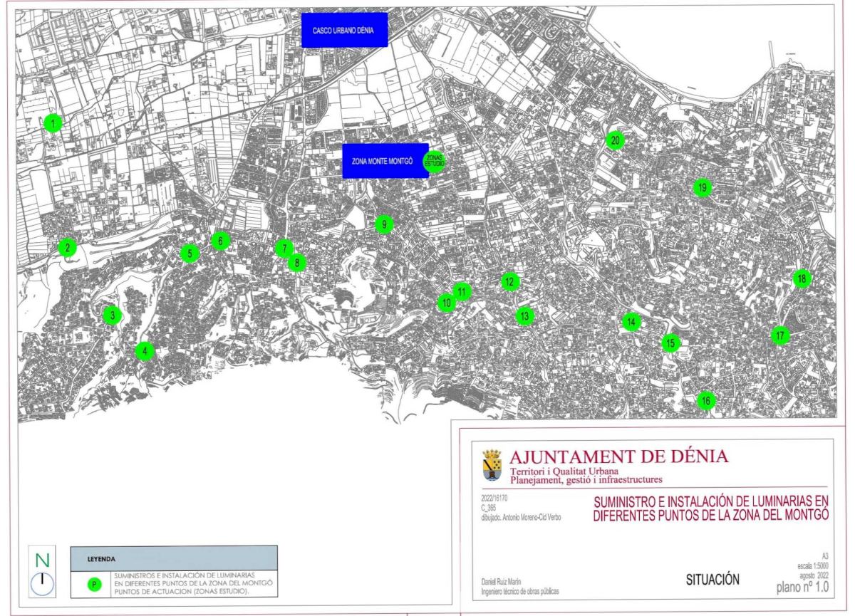Screen dimensions: 855x616
Task: Select green marker number 20
Action: click(x=615, y=140)
